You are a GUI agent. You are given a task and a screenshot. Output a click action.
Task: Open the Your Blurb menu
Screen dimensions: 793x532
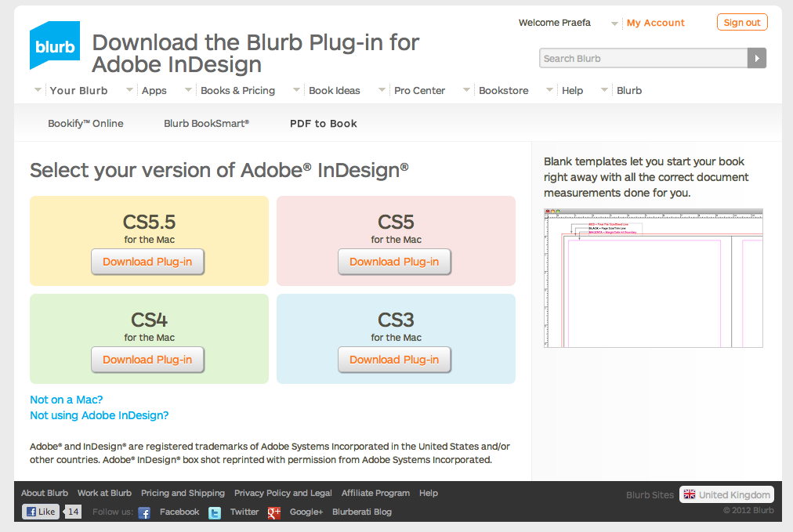(x=78, y=91)
